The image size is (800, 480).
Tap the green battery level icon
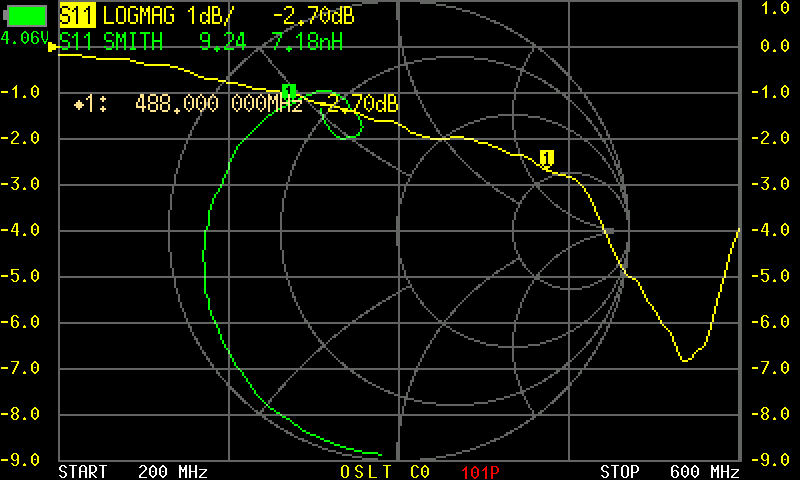(x=25, y=16)
